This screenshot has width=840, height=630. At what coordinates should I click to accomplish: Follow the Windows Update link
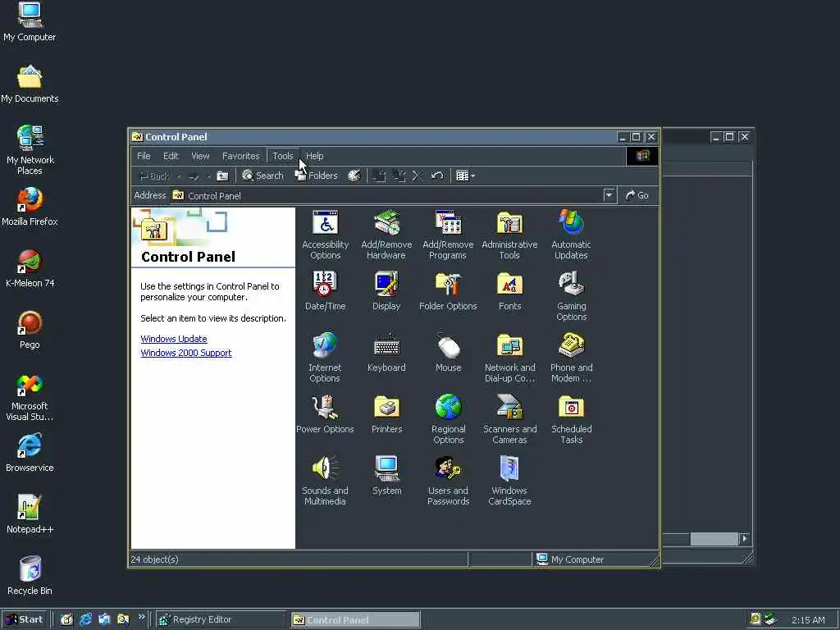174,339
